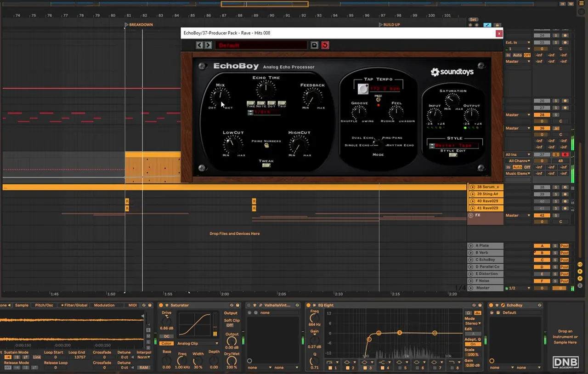Click the Tweak button in EchoBoy

tap(266, 165)
